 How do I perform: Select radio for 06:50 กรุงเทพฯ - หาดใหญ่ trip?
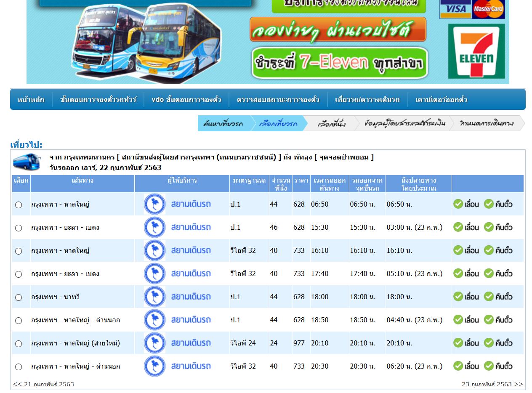[x=19, y=205]
